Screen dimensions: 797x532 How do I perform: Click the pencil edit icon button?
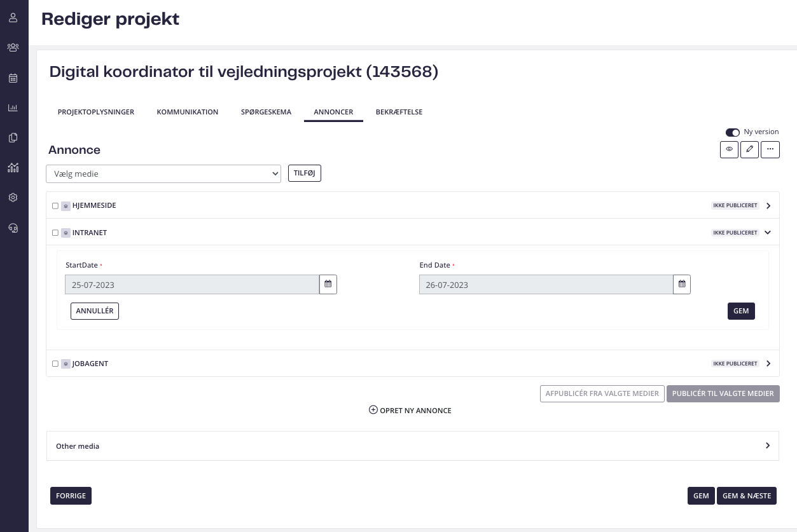749,149
